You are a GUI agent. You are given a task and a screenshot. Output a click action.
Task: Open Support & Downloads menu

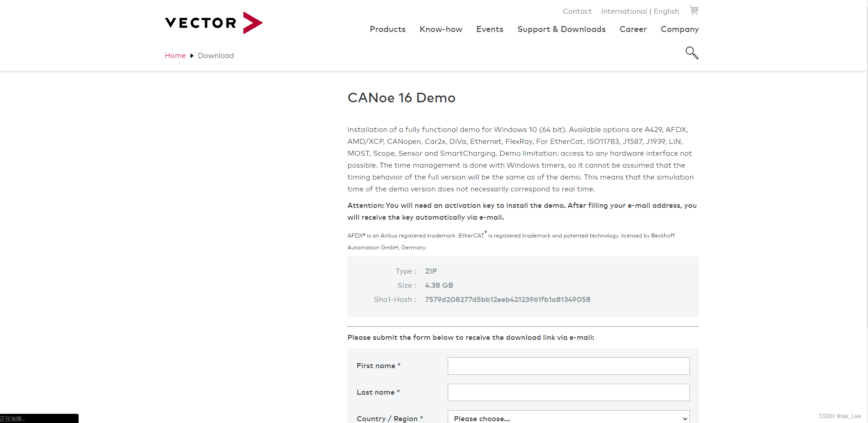561,29
